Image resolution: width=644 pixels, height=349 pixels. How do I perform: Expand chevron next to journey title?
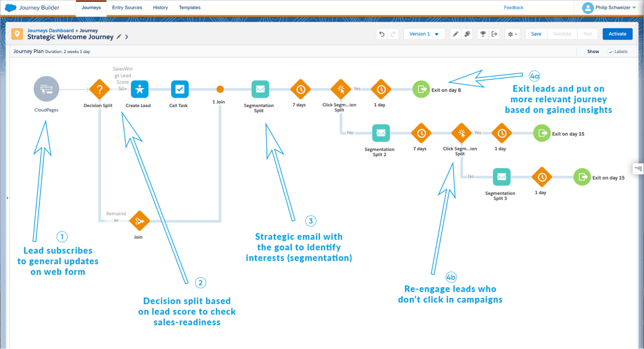pyautogui.click(x=126, y=37)
